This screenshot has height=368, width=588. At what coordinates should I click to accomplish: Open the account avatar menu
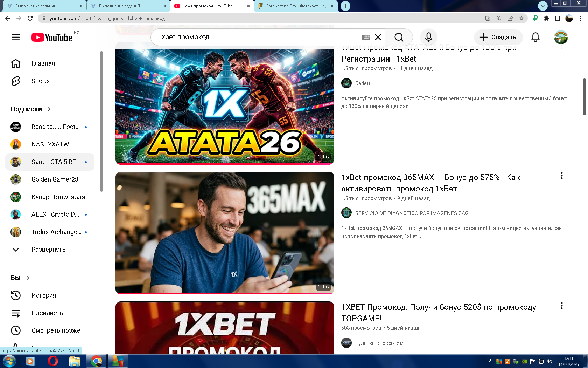click(x=561, y=37)
